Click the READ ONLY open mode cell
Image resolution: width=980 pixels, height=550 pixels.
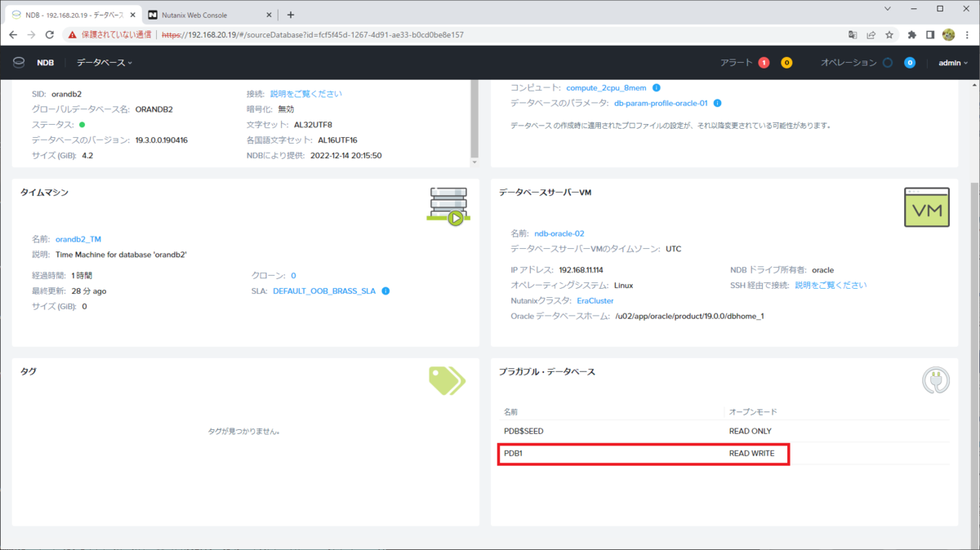pos(750,431)
